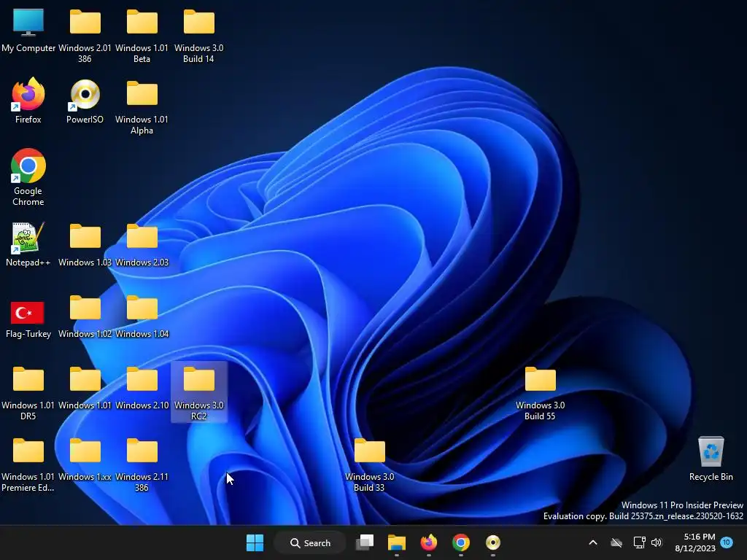Select the Windows 1.01 DR5 folder
747x560 pixels.
coord(28,393)
